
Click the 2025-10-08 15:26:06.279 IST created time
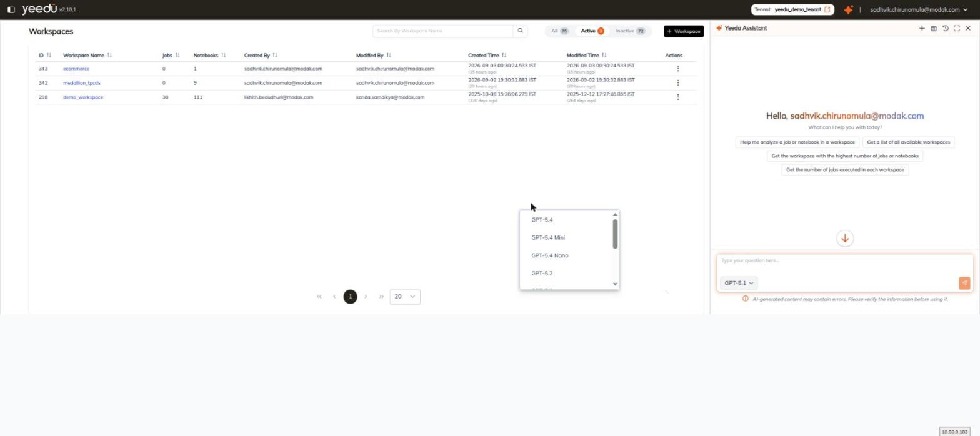point(502,94)
